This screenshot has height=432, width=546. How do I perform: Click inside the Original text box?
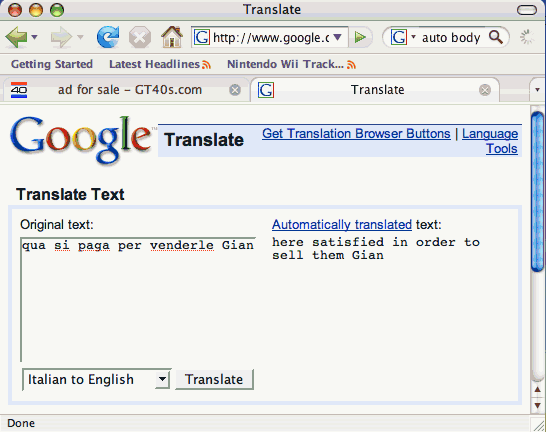click(x=138, y=300)
